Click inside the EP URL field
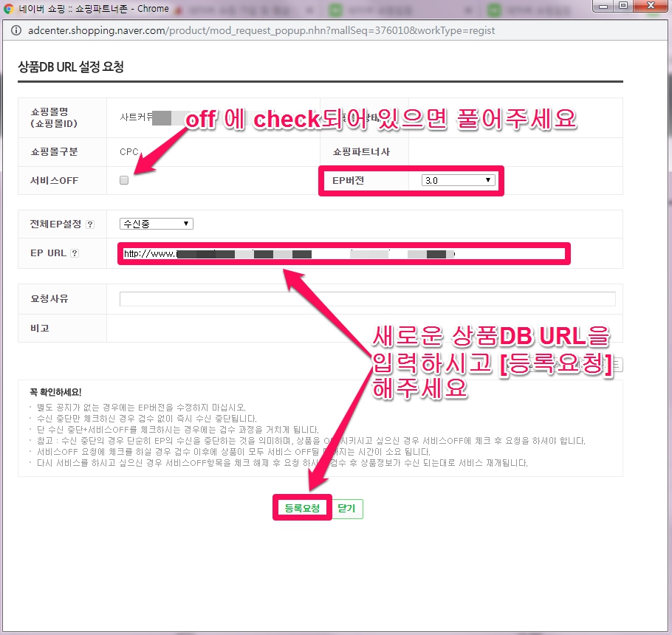 332,253
